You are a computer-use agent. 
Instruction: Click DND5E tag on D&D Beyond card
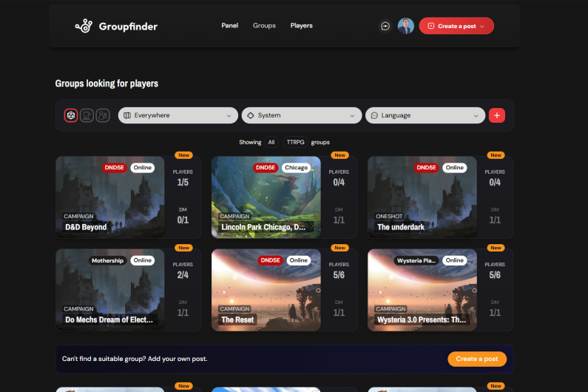(x=115, y=167)
